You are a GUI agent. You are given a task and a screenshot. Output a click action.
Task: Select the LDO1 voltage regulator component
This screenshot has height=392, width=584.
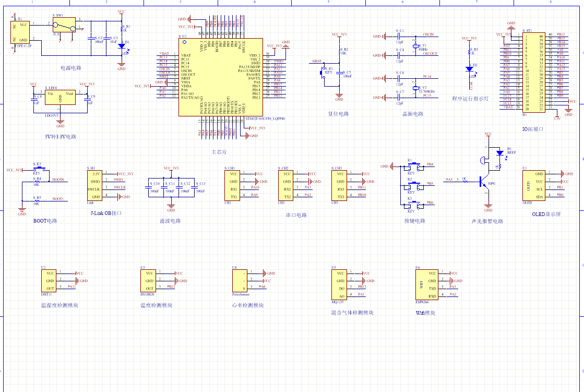click(x=59, y=97)
